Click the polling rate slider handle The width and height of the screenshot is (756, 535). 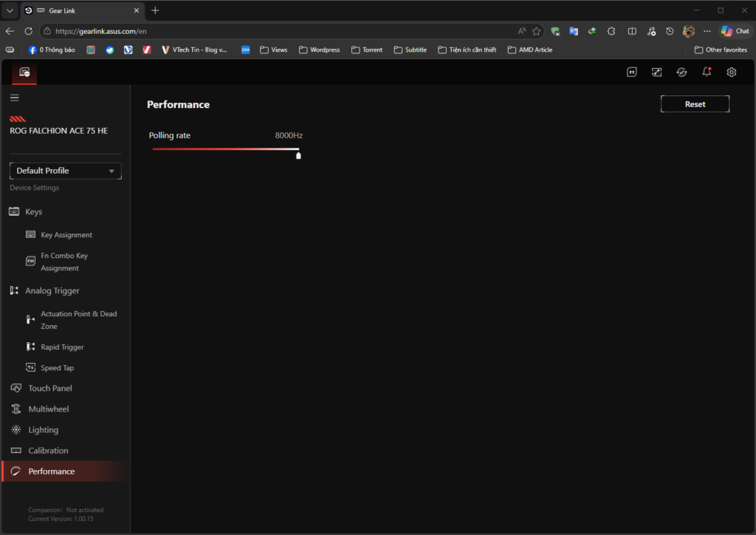[298, 155]
